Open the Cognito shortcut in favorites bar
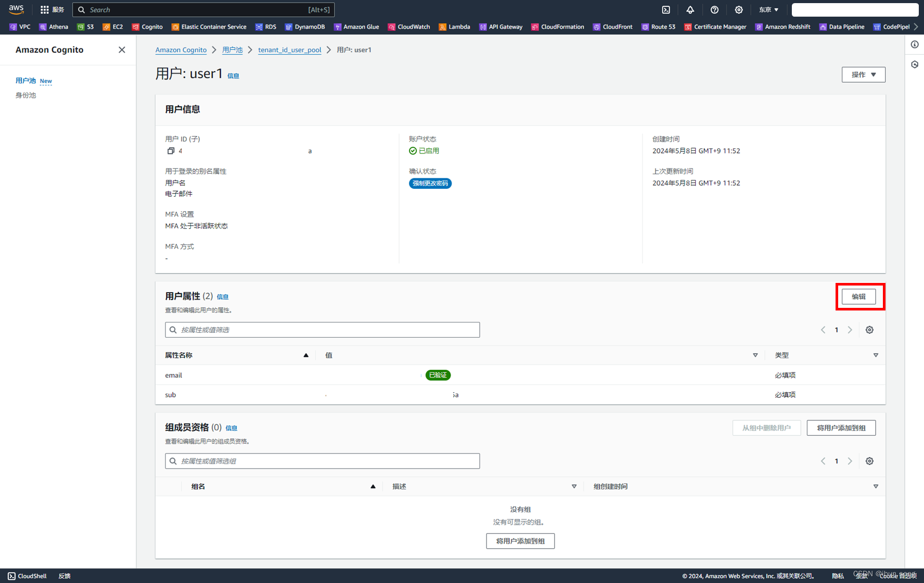Screen dimensions: 924x583 [147, 27]
